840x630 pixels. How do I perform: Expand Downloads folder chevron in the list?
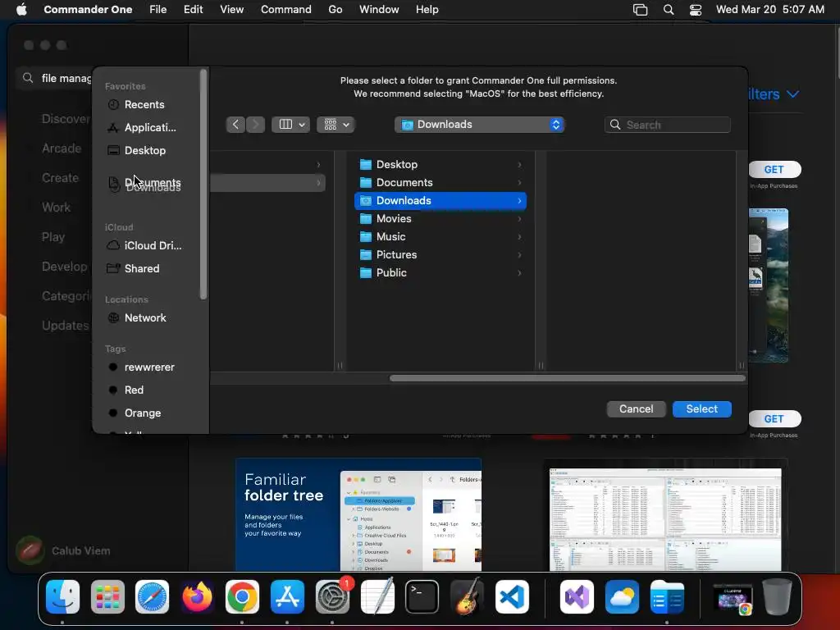pyautogui.click(x=519, y=200)
